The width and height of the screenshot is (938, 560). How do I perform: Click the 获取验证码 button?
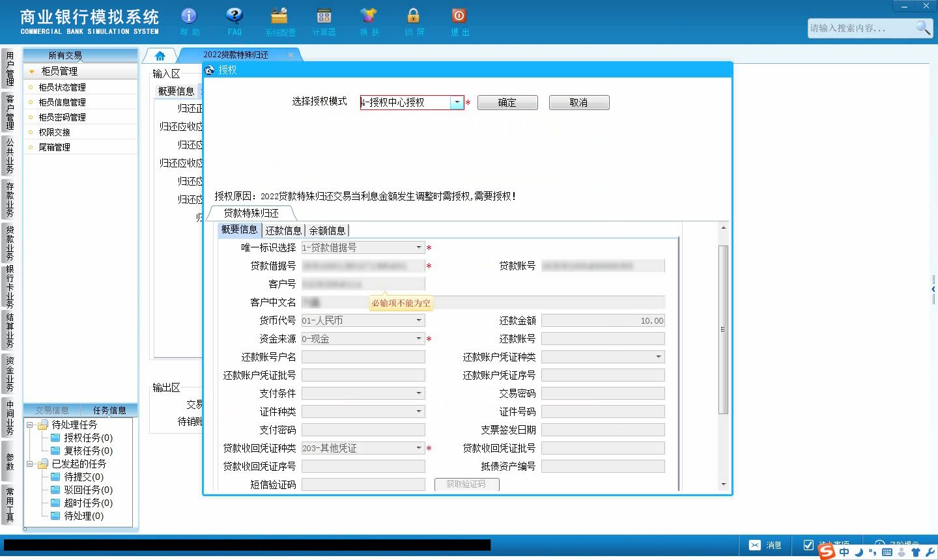[x=466, y=484]
